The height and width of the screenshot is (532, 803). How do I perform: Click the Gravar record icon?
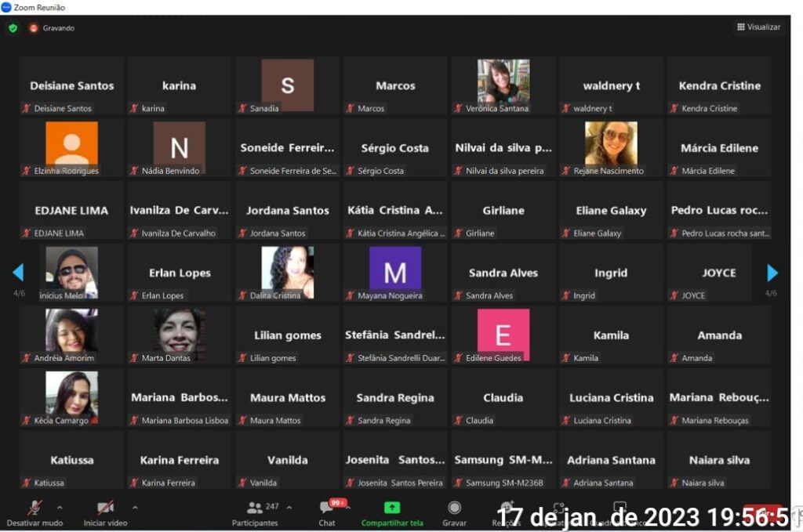(454, 508)
